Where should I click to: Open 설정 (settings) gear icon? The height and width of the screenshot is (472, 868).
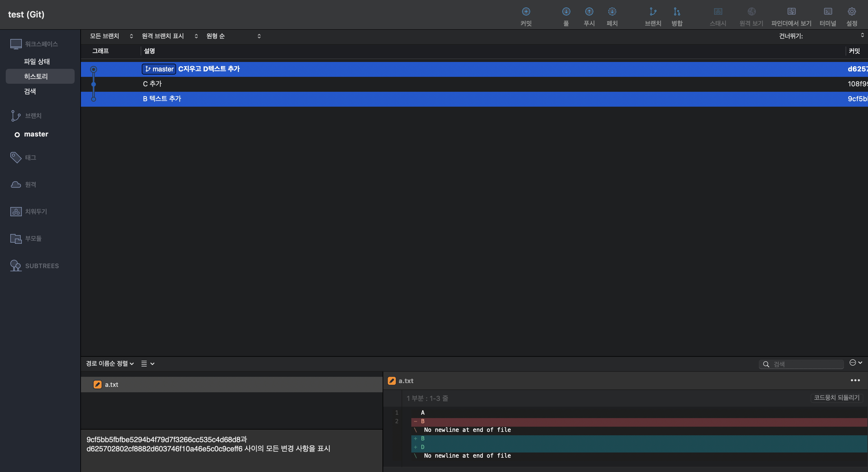coord(851,12)
